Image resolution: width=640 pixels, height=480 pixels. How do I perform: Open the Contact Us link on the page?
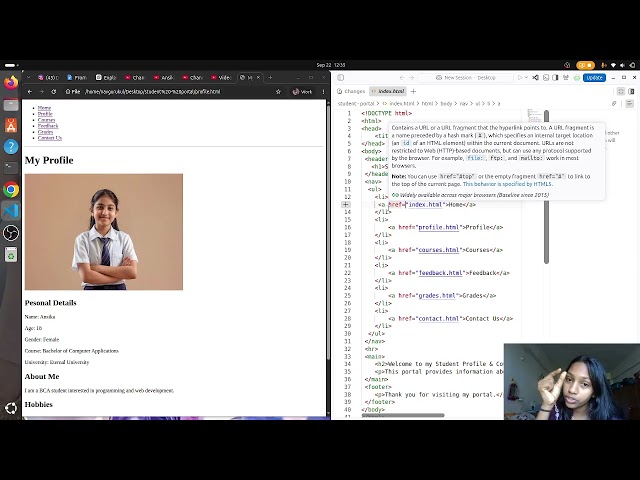point(50,138)
